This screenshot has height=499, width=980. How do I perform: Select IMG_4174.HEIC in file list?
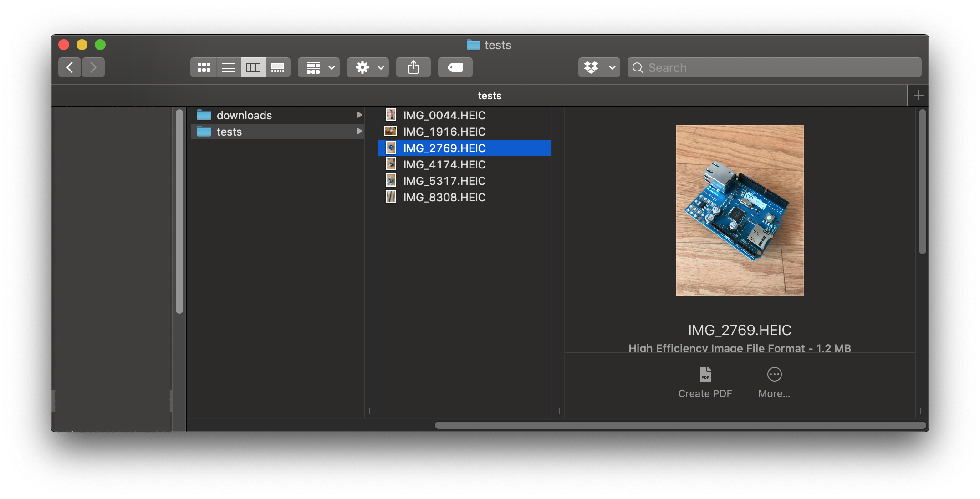(444, 164)
